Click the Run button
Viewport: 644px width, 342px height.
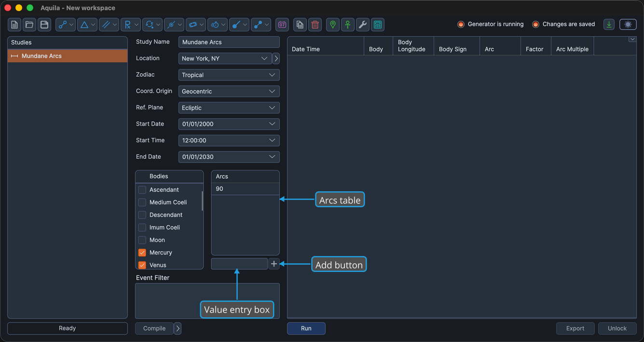pyautogui.click(x=306, y=328)
